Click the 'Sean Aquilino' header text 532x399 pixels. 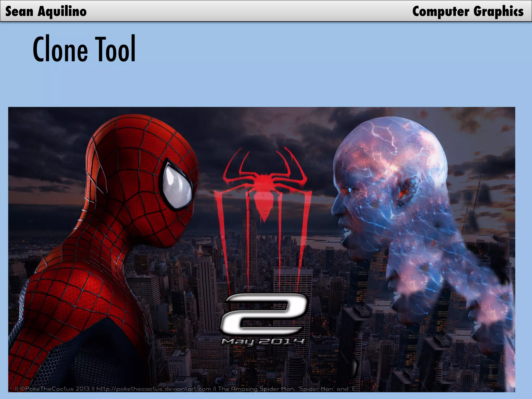tap(46, 11)
